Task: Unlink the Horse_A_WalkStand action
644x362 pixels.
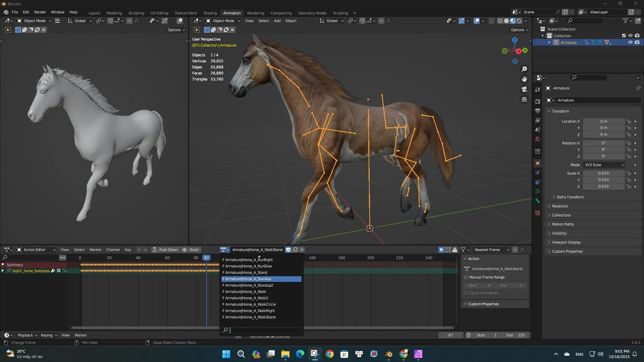Action: click(x=302, y=250)
